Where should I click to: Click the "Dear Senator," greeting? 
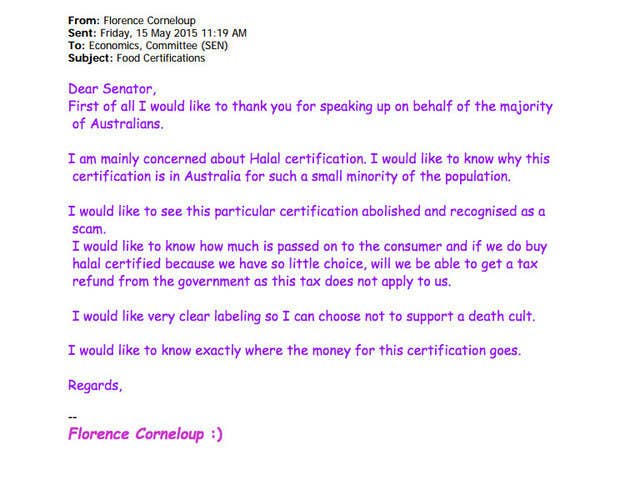coord(110,88)
